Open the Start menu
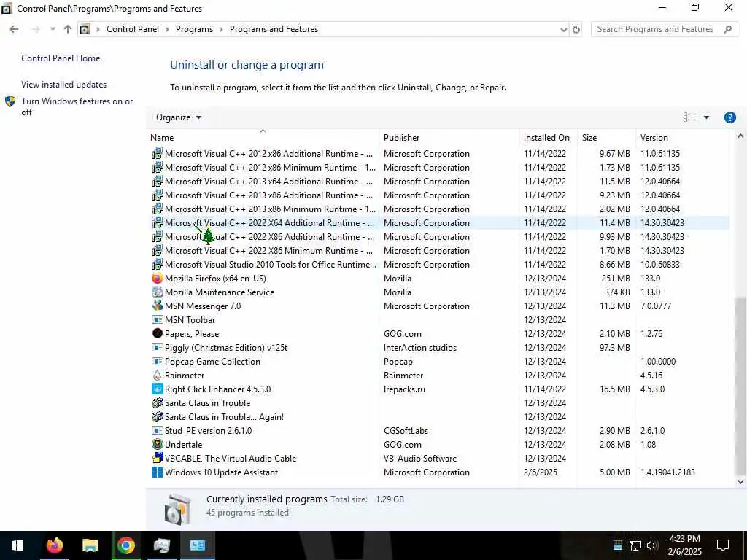Screen dimensions: 747x560 click(18, 545)
